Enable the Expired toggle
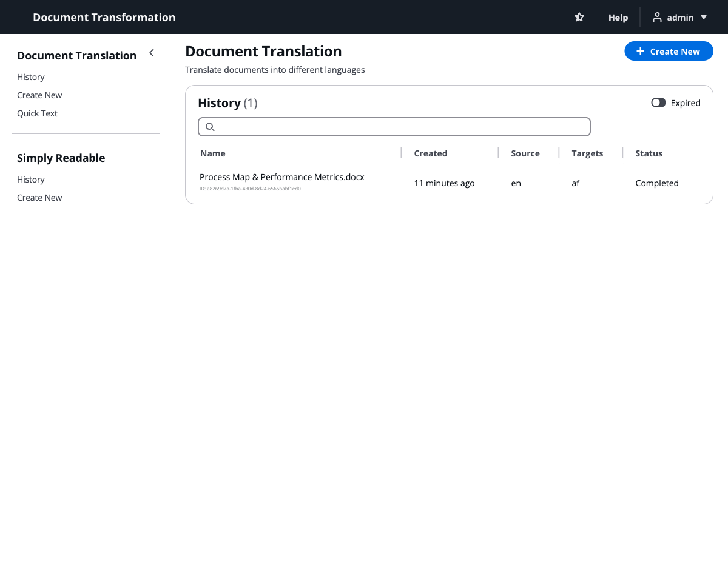 (x=658, y=102)
